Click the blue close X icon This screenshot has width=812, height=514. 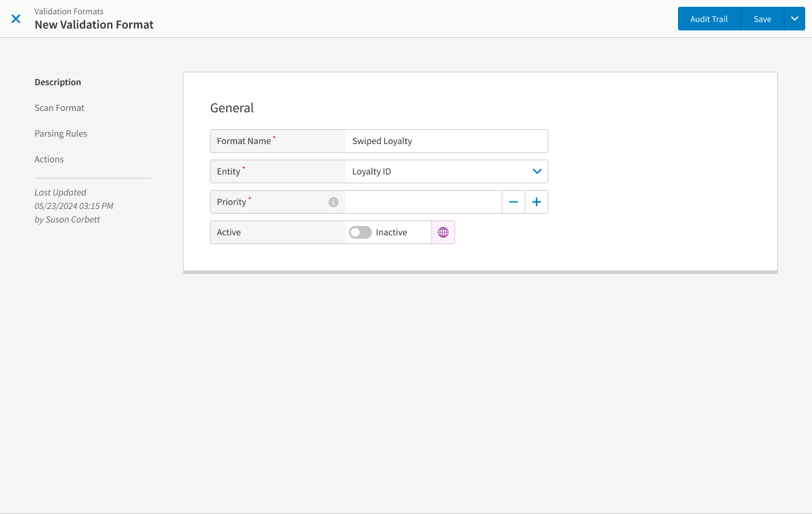(16, 18)
